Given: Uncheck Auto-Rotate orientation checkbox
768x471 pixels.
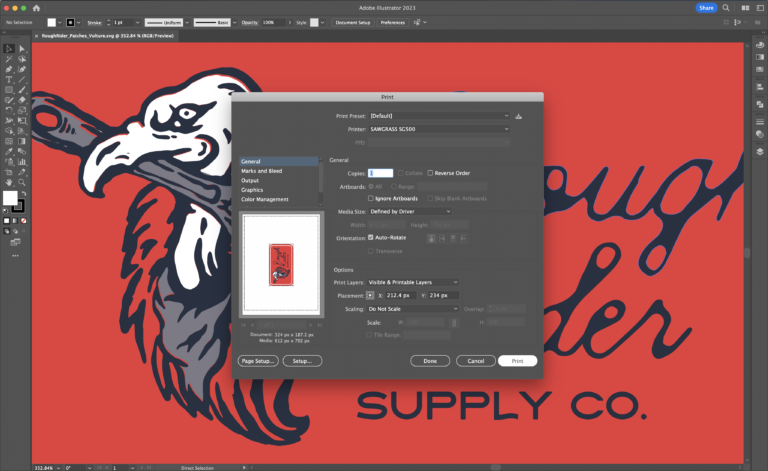Looking at the screenshot, I should tap(371, 237).
